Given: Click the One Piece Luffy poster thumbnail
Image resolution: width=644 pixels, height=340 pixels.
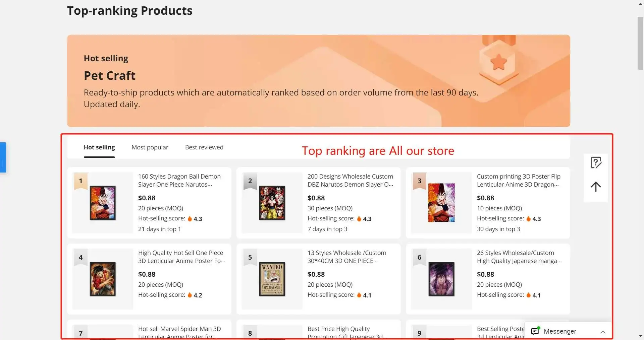Looking at the screenshot, I should pos(103,279).
